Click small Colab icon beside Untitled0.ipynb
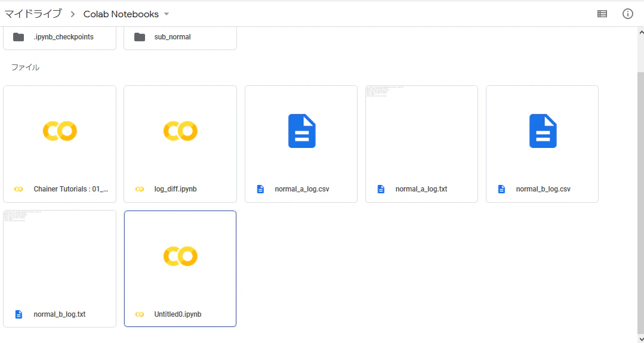 (x=140, y=314)
